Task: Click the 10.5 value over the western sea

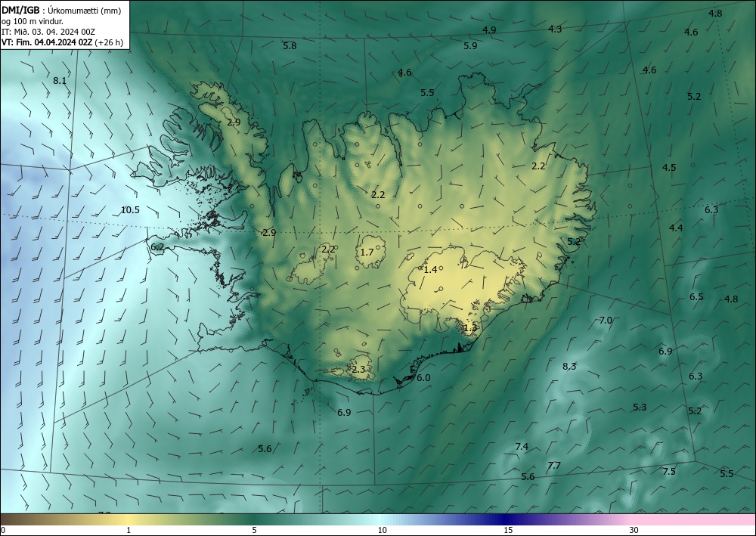Action: (x=130, y=209)
